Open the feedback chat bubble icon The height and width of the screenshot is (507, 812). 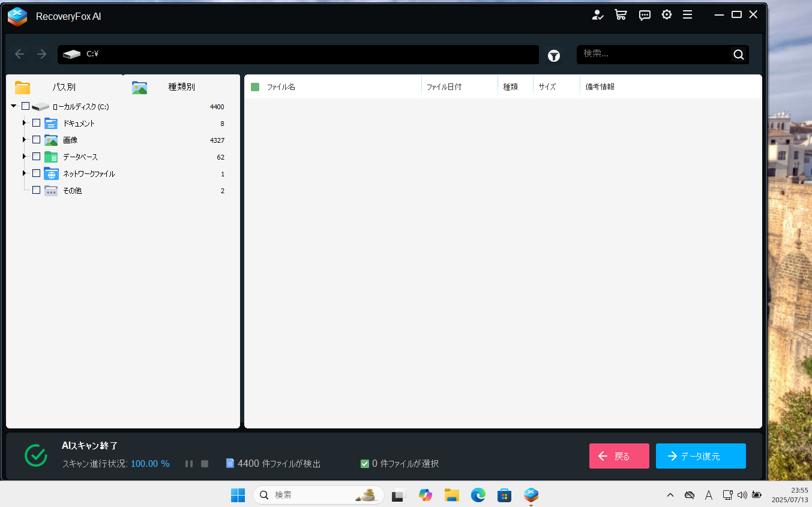pos(645,15)
